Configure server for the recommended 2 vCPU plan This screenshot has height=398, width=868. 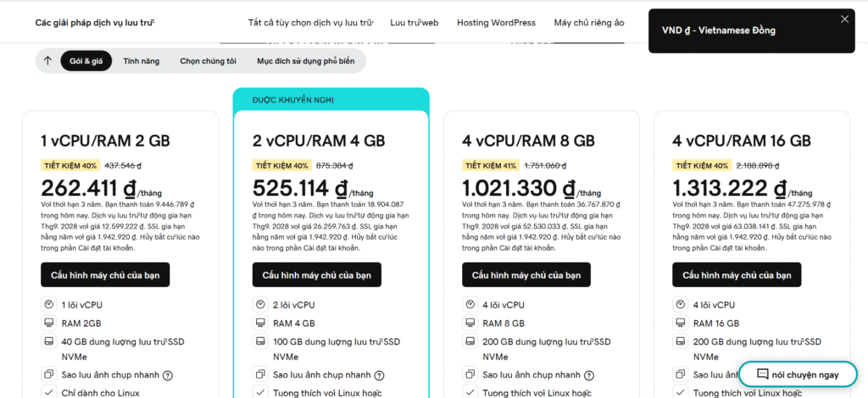317,275
